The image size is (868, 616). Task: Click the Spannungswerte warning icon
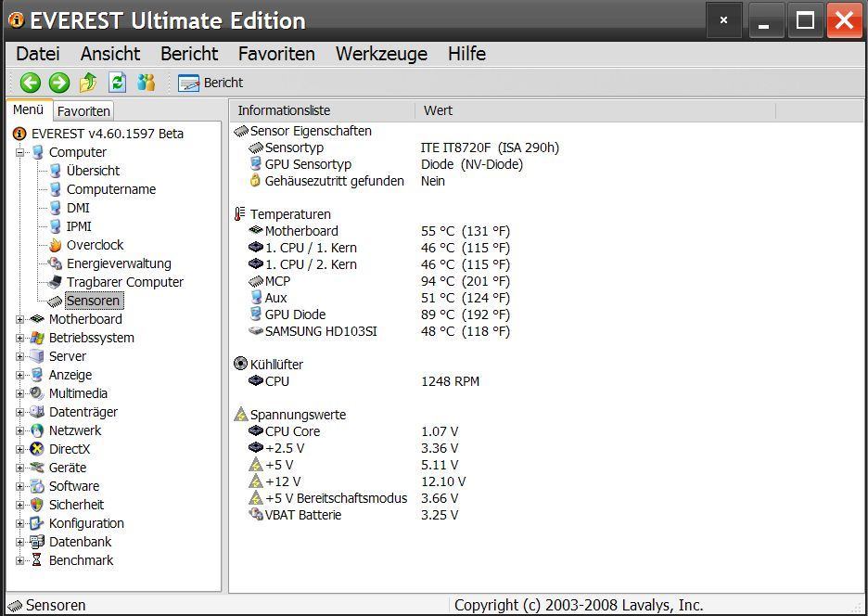click(241, 415)
